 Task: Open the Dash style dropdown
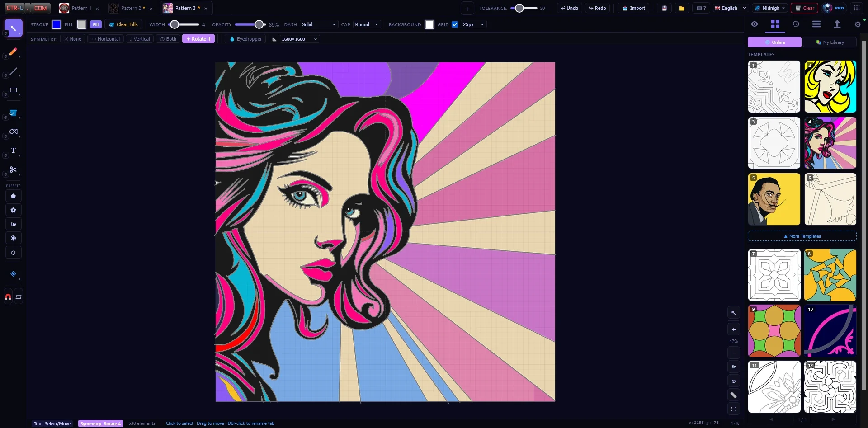point(319,24)
